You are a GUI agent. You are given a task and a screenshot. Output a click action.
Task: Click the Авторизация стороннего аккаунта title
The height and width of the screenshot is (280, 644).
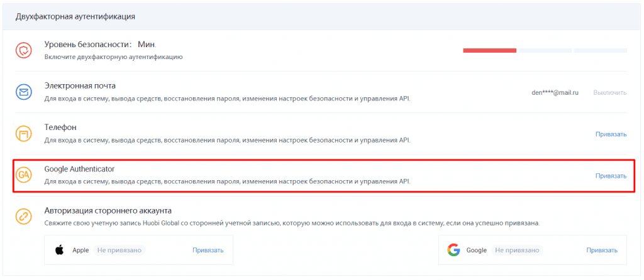[108, 211]
